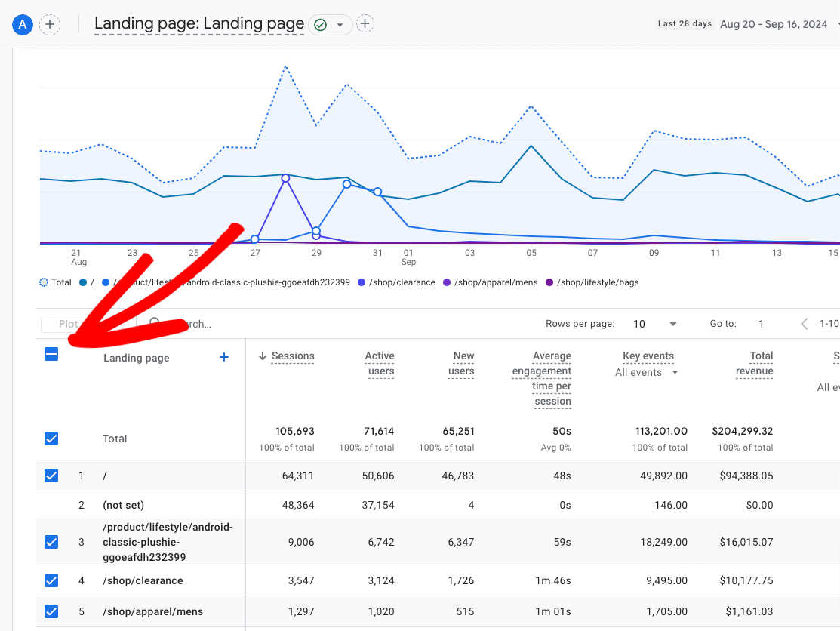Viewport: 840px width, 631px height.
Task: Click the /shop/clearance legend color dot
Action: coord(362,282)
